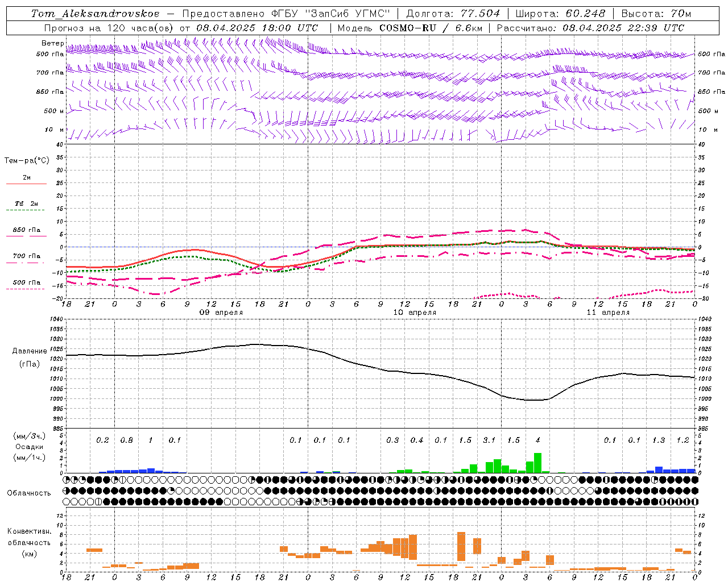Select the text Предоставлено ФГБУ "ЗапСиб УГМС"
Image resolution: width=728 pixels, height=582 pixels.
click(x=287, y=14)
